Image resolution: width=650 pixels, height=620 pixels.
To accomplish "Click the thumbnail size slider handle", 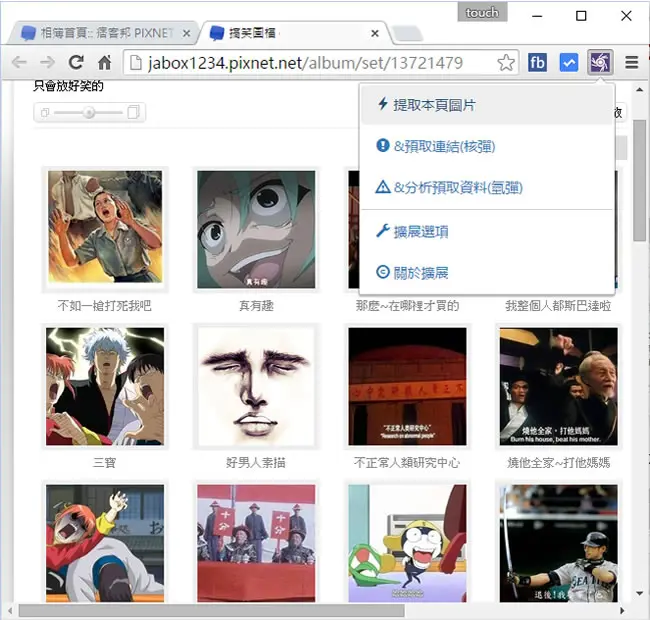I will click(x=89, y=112).
